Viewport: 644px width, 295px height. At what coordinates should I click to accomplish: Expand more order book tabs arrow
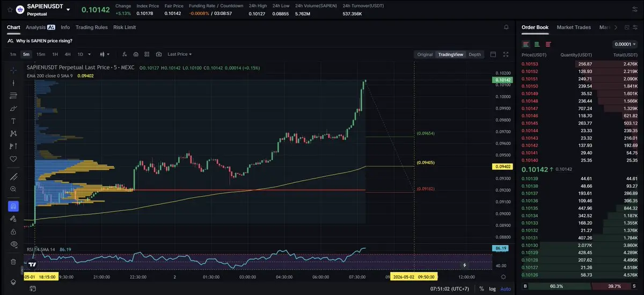616,27
